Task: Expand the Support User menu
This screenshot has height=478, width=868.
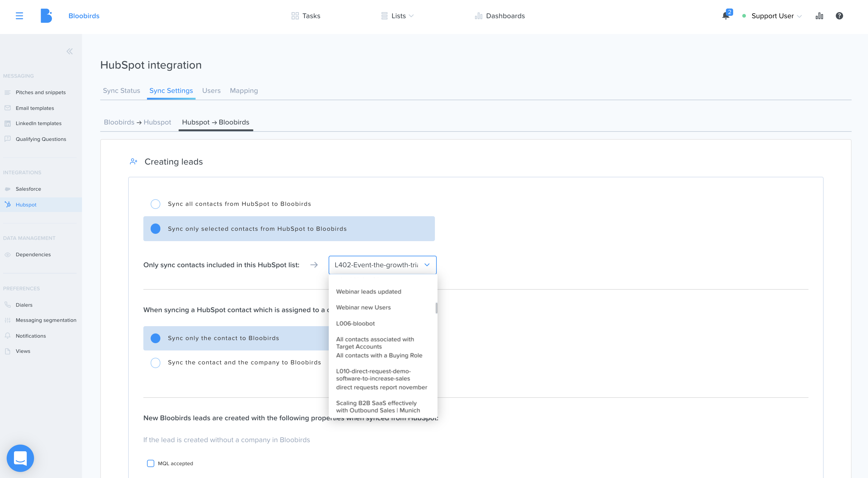Action: point(776,16)
